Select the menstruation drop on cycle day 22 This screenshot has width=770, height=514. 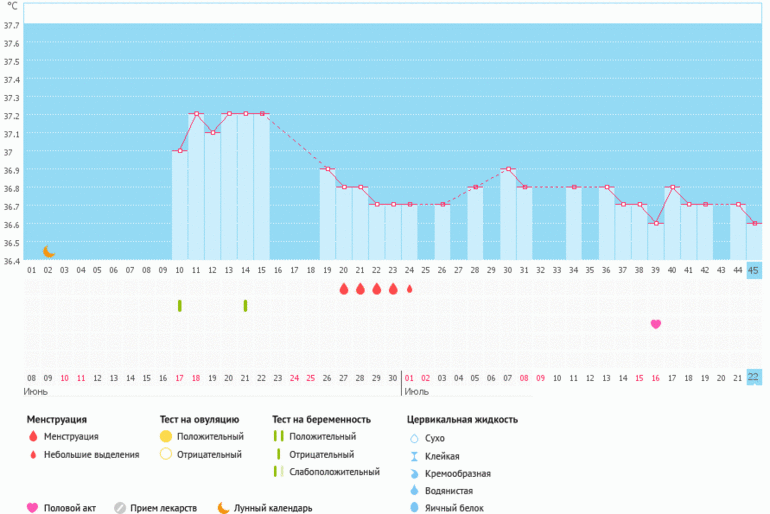click(377, 289)
